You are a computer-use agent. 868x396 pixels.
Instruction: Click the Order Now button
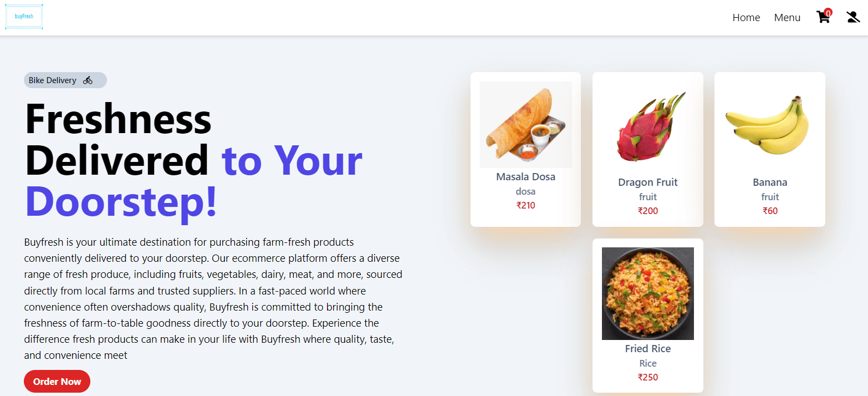click(x=57, y=382)
